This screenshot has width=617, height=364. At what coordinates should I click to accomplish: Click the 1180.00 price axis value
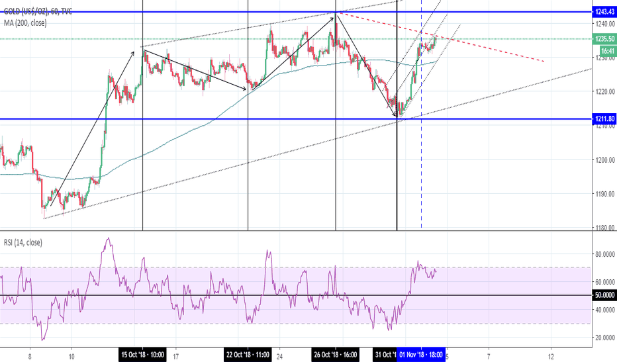[x=605, y=228]
